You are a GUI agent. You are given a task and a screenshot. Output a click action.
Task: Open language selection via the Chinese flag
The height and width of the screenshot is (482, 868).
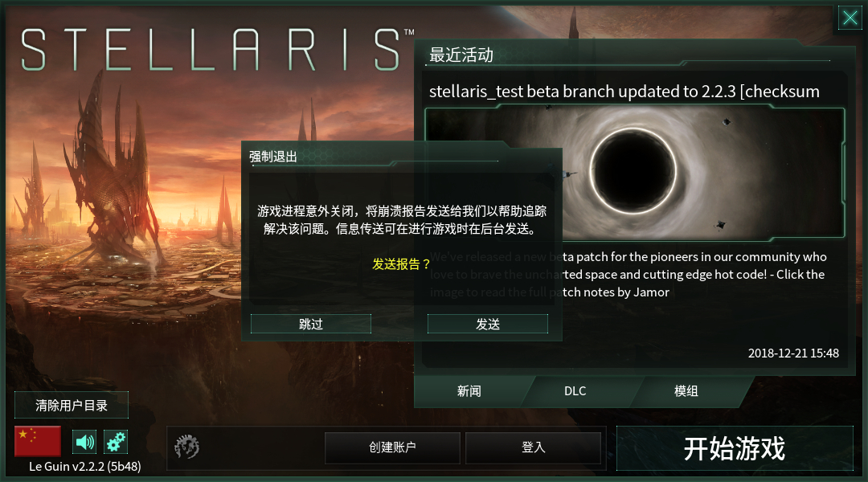38,440
